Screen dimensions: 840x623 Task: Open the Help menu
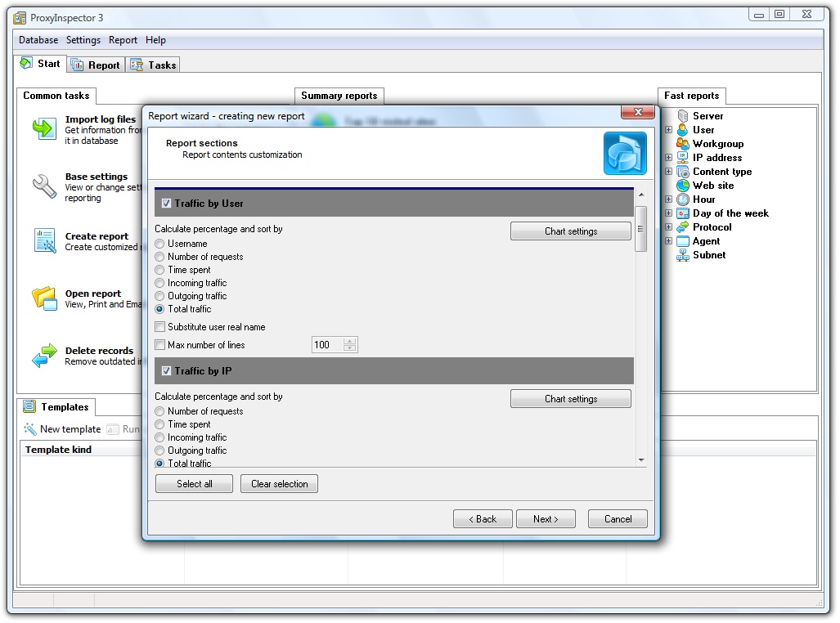pos(155,40)
